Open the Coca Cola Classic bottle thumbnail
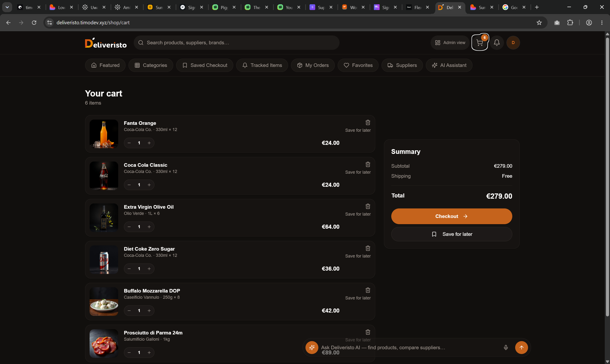Image resolution: width=610 pixels, height=364 pixels. [104, 176]
